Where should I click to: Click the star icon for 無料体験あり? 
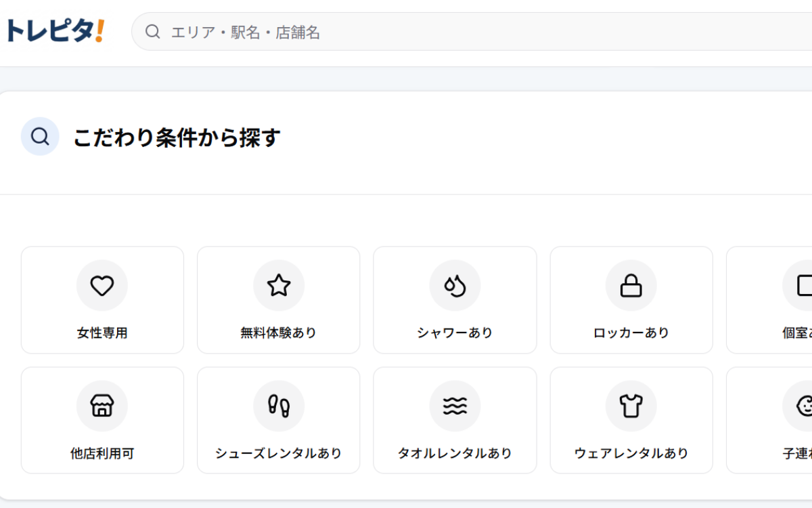[x=279, y=286]
